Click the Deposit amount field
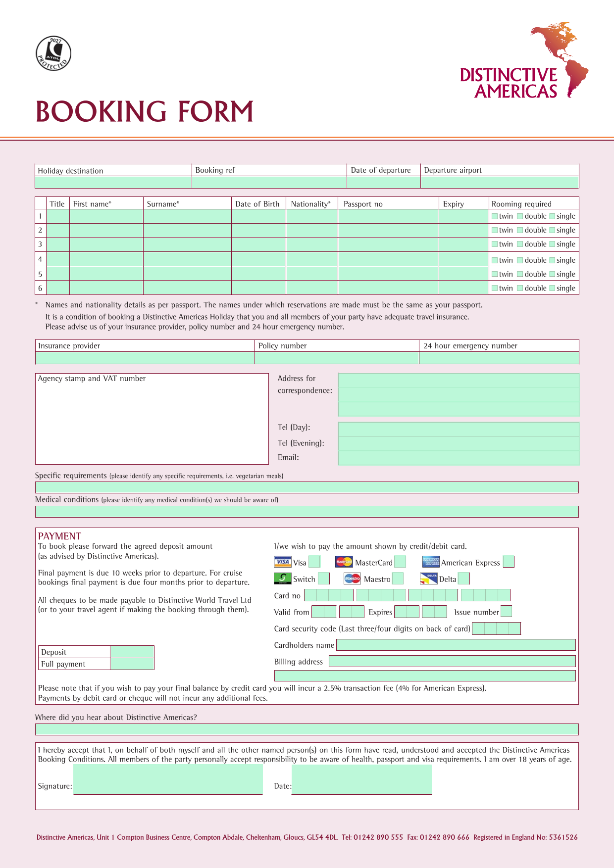The height and width of the screenshot is (868, 614). coord(132,652)
